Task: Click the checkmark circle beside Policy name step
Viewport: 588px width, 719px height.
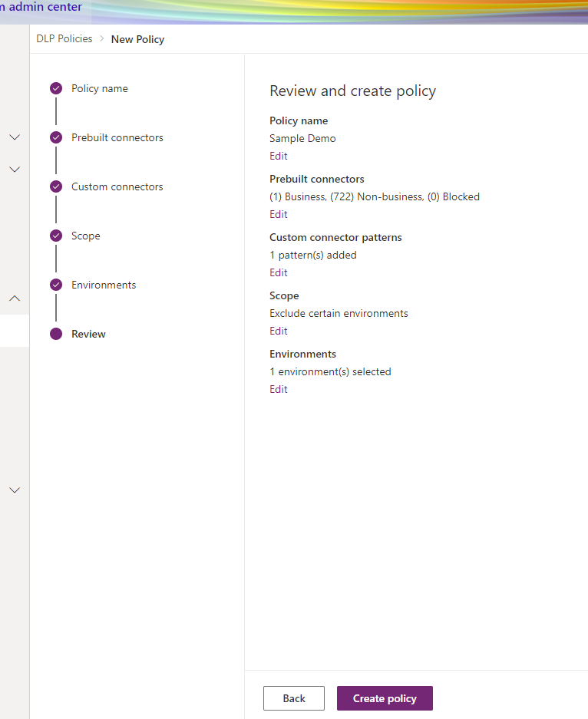Action: [56, 89]
